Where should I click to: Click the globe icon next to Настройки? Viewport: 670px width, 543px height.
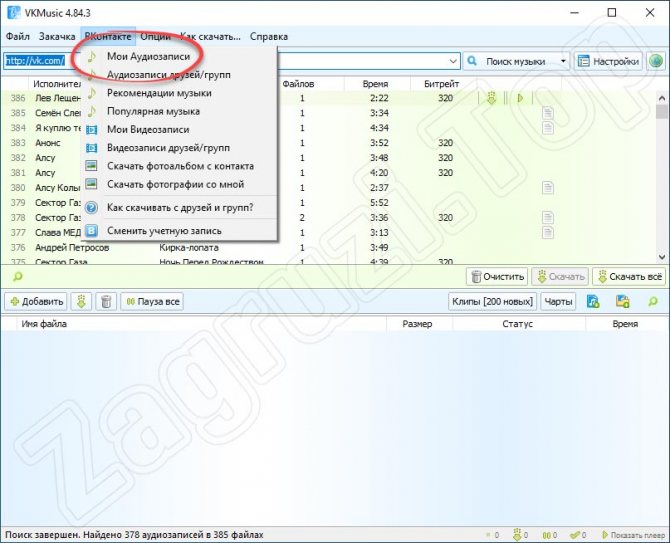click(x=656, y=62)
